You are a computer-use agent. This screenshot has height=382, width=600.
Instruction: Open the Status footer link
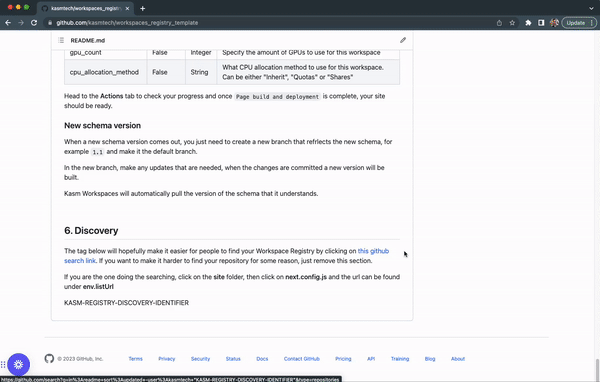(233, 359)
